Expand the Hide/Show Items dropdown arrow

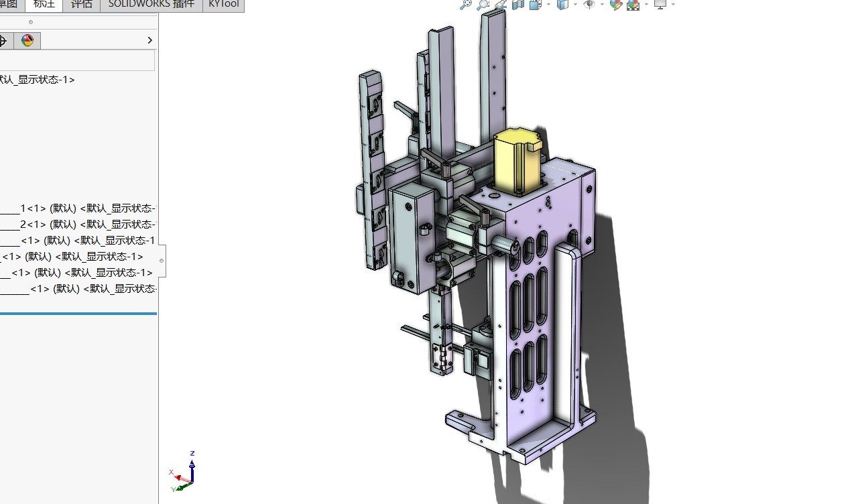[603, 5]
